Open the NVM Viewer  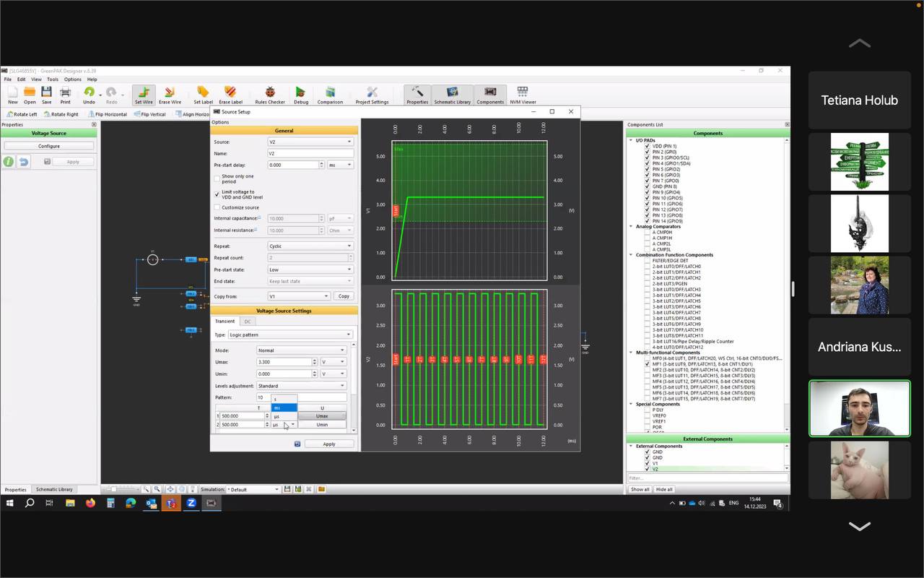523,92
